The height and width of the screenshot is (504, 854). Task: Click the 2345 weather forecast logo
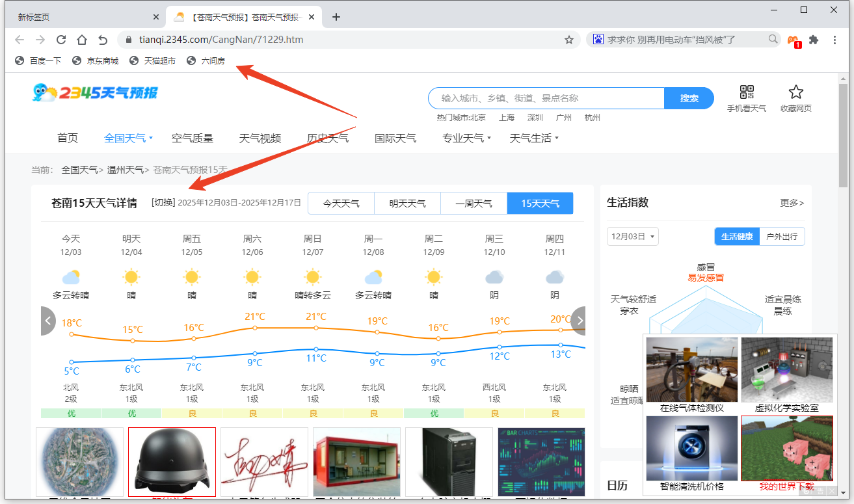coord(95,92)
